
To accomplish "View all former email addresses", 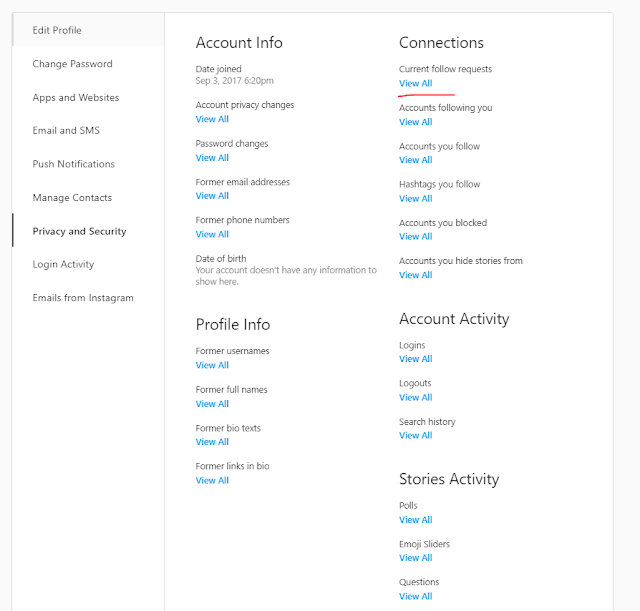I will point(212,196).
